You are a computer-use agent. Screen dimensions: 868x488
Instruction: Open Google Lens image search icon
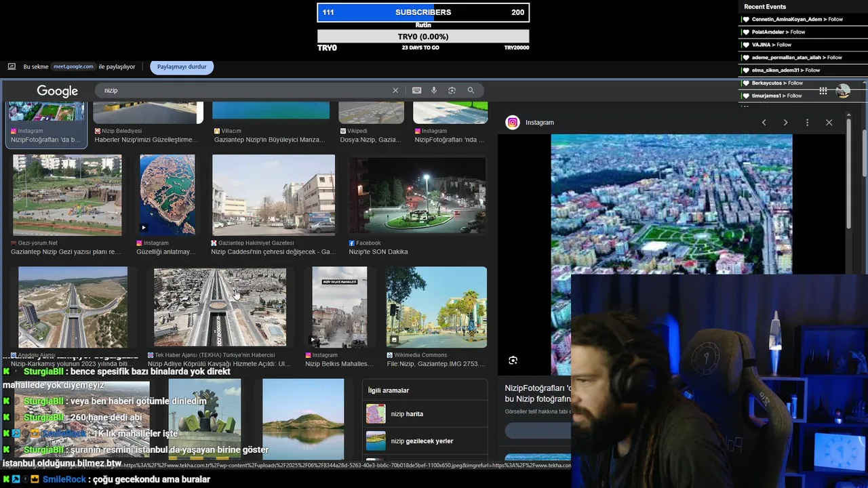tap(452, 90)
